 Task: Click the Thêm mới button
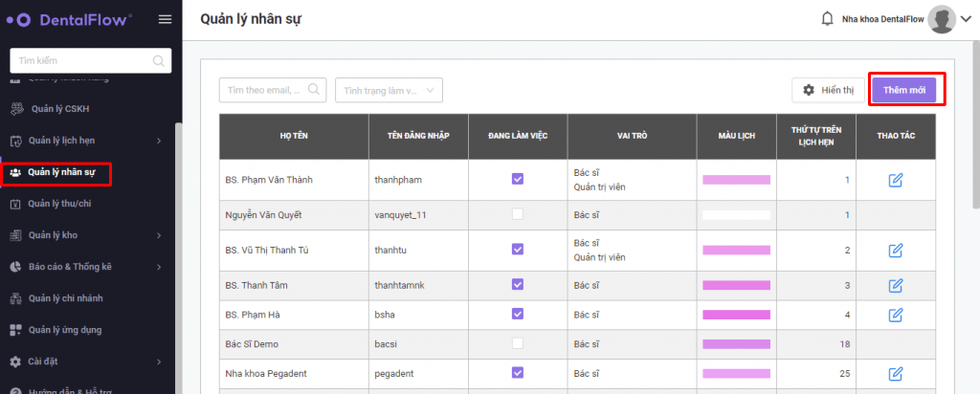pos(903,90)
